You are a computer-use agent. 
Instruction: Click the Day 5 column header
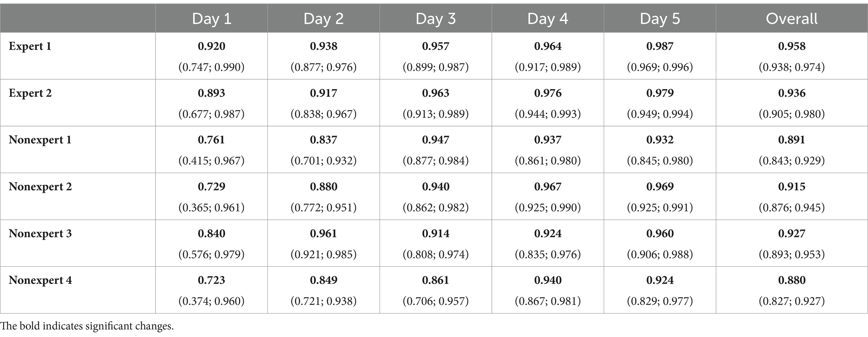660,19
